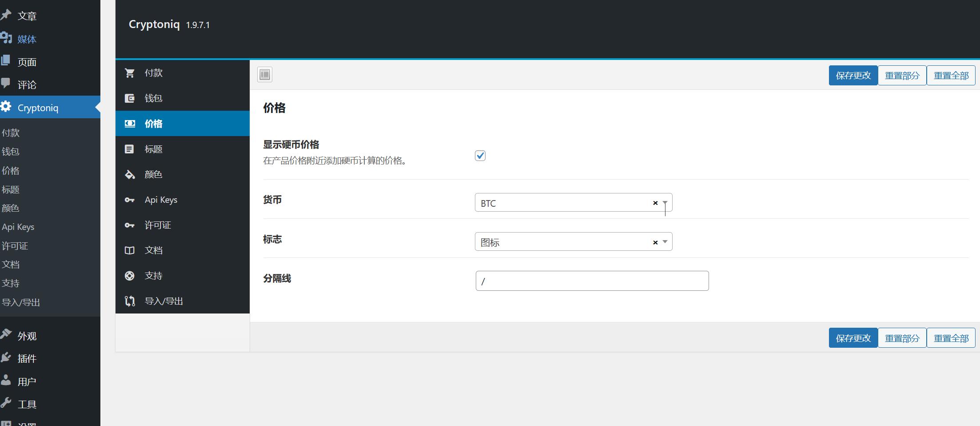The image size is (980, 426).
Task: Uncheck the 显示硬币价格 checkbox
Action: coord(480,156)
